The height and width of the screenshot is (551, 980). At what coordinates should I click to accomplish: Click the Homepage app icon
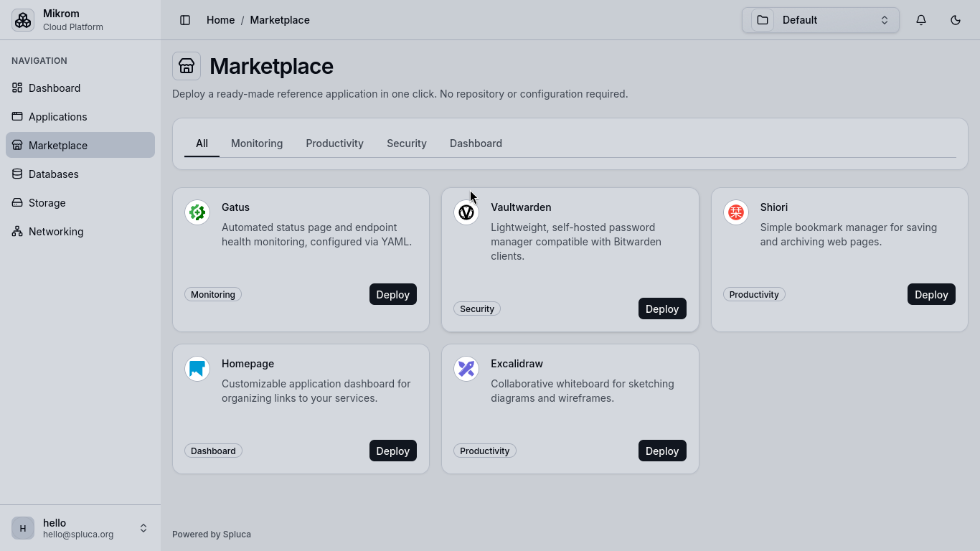[197, 369]
